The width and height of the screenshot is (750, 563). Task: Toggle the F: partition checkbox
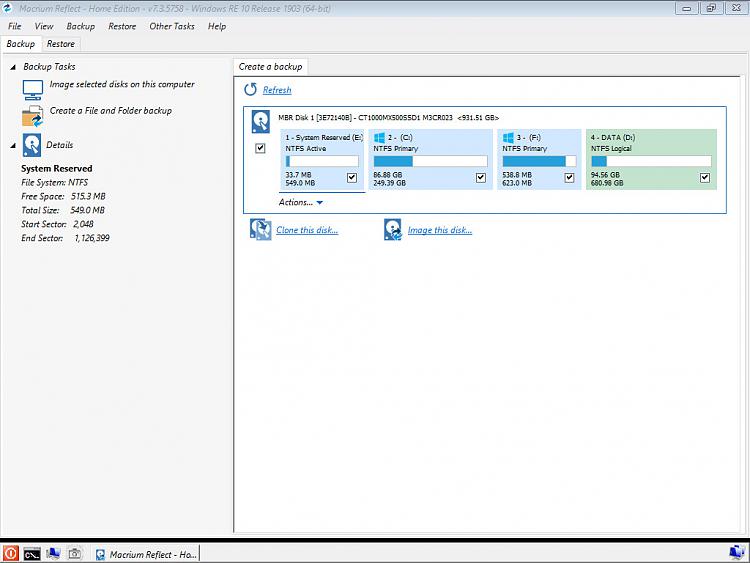(569, 178)
